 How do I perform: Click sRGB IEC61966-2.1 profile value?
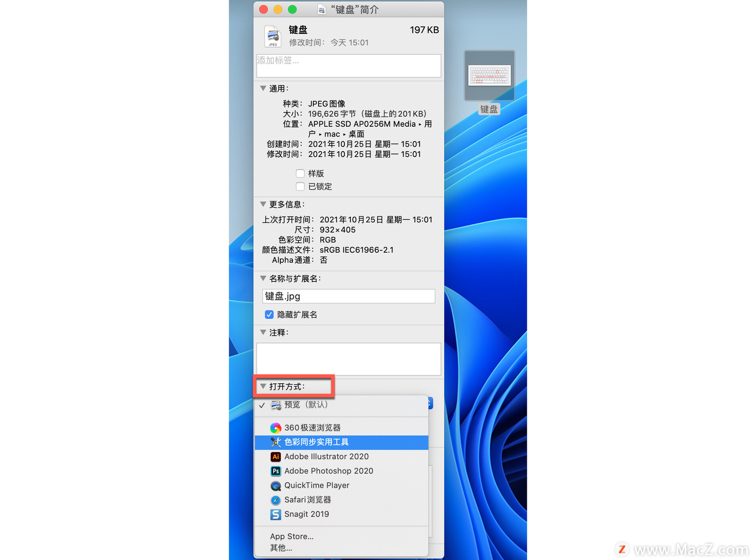[x=356, y=250]
